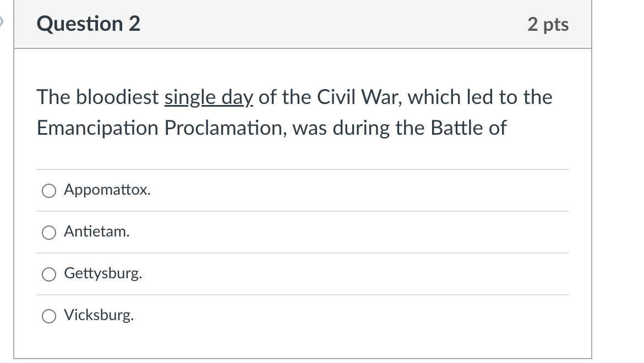
Task: Click the gray Question 2 header bar
Action: click(x=303, y=24)
